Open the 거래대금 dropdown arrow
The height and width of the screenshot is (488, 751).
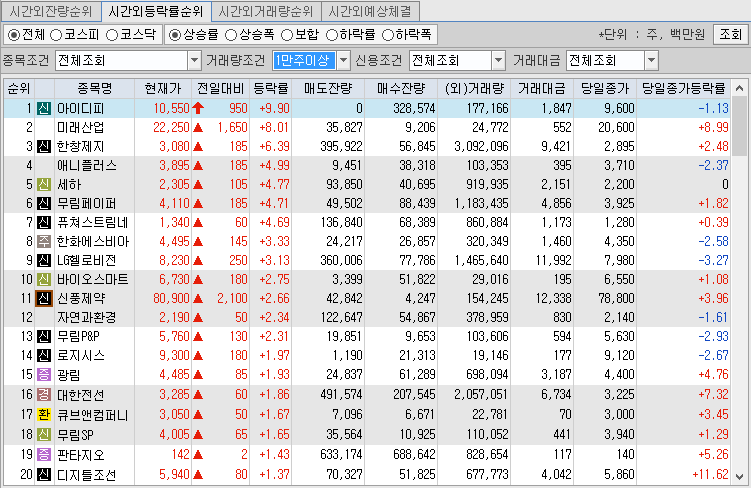[x=651, y=61]
